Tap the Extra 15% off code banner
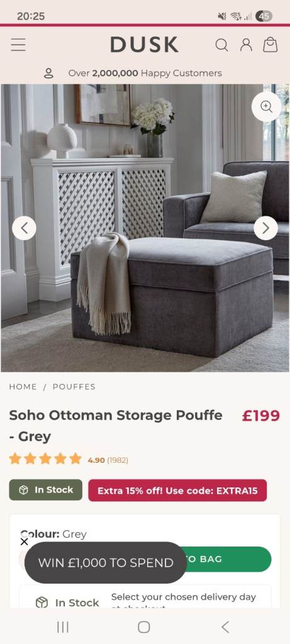290x644 pixels. 177,491
